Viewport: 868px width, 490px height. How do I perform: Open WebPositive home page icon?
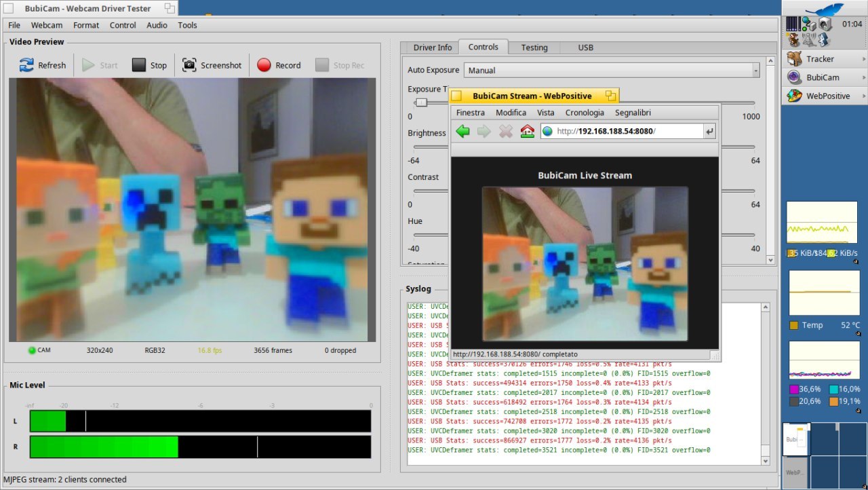pos(527,132)
